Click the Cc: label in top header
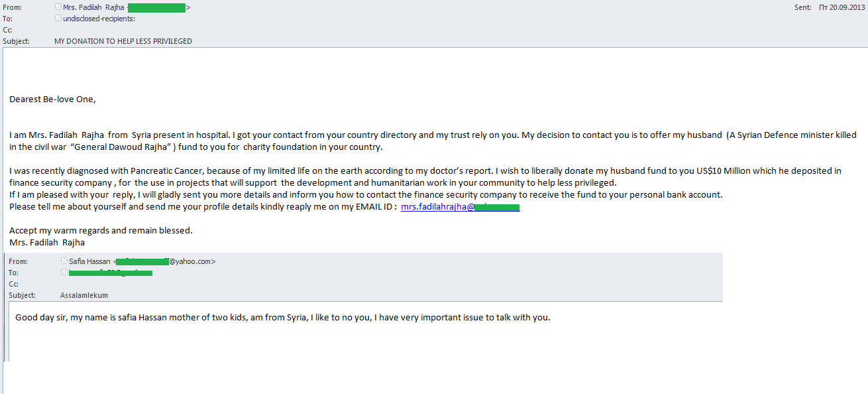868x394 pixels. [x=7, y=30]
